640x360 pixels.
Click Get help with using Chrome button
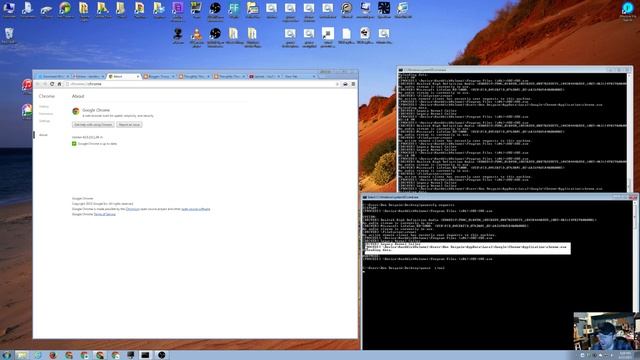tap(93, 124)
